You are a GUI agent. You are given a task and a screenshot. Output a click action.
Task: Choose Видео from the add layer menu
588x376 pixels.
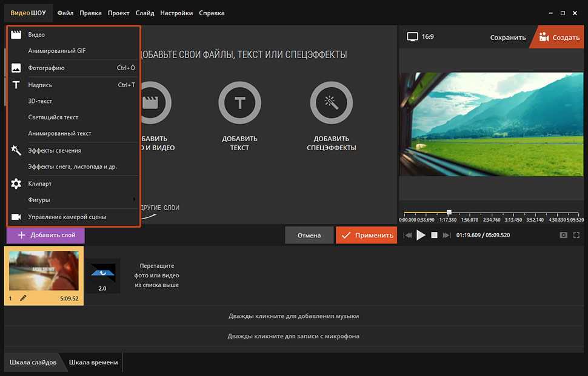(x=36, y=35)
